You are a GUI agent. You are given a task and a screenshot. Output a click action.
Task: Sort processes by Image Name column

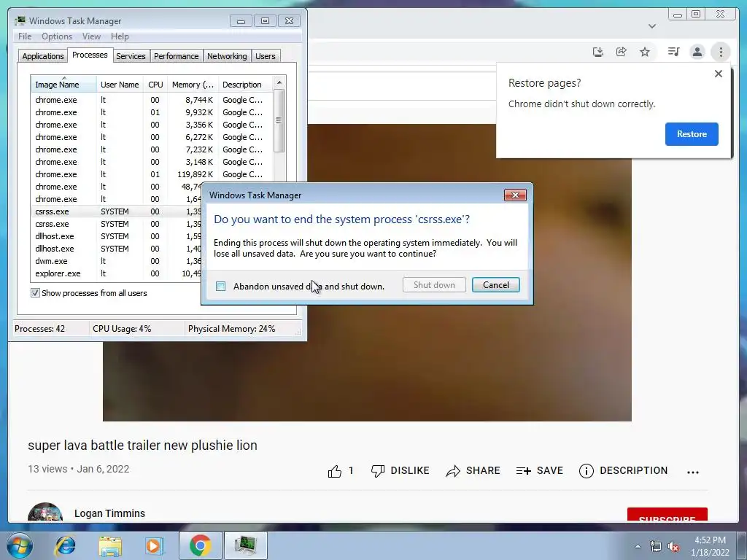pos(63,85)
